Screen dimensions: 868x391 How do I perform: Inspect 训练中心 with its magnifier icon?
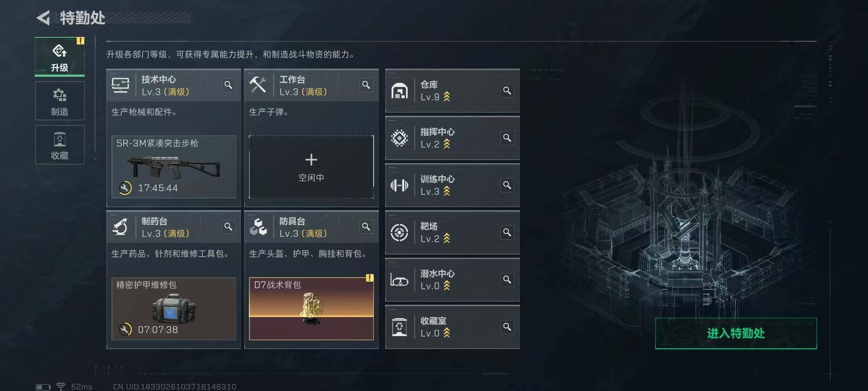point(507,185)
